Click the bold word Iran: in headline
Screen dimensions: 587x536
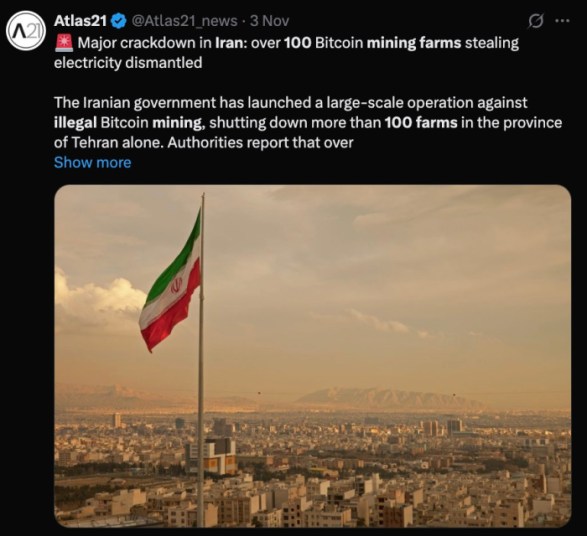tap(231, 43)
